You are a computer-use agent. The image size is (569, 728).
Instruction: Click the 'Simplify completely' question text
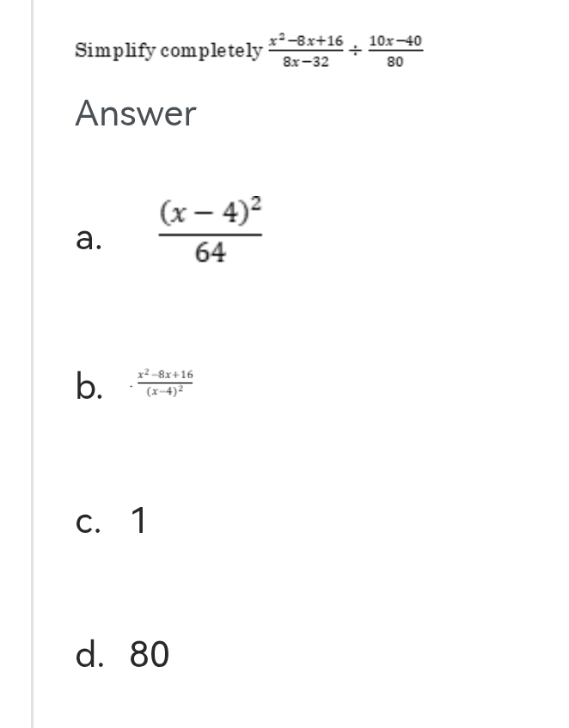coord(168,50)
